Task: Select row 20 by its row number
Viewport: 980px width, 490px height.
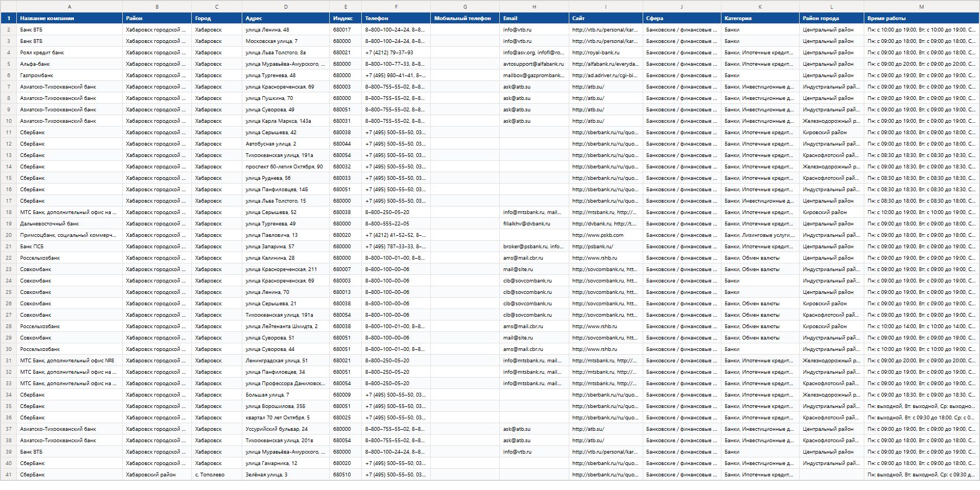Action: [9, 235]
